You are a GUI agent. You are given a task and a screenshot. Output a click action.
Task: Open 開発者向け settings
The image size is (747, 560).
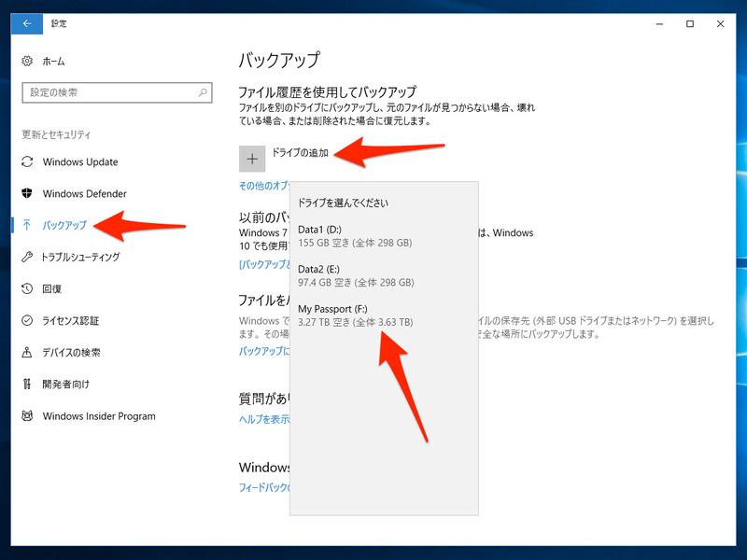click(65, 384)
